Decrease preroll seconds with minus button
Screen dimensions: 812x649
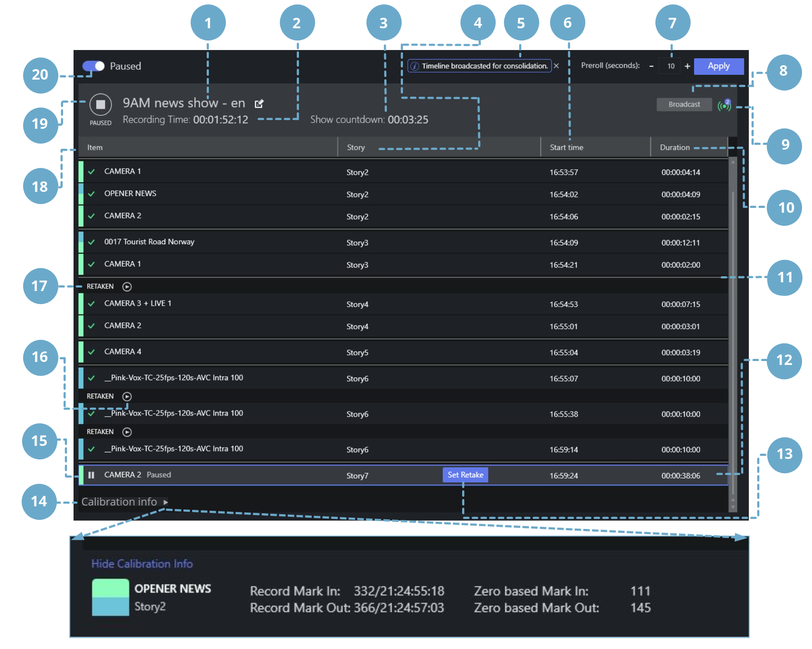[x=651, y=66]
